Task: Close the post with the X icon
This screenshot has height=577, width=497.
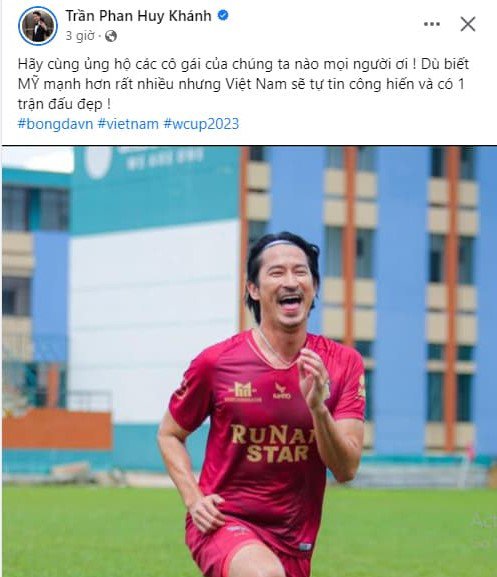Action: (468, 24)
